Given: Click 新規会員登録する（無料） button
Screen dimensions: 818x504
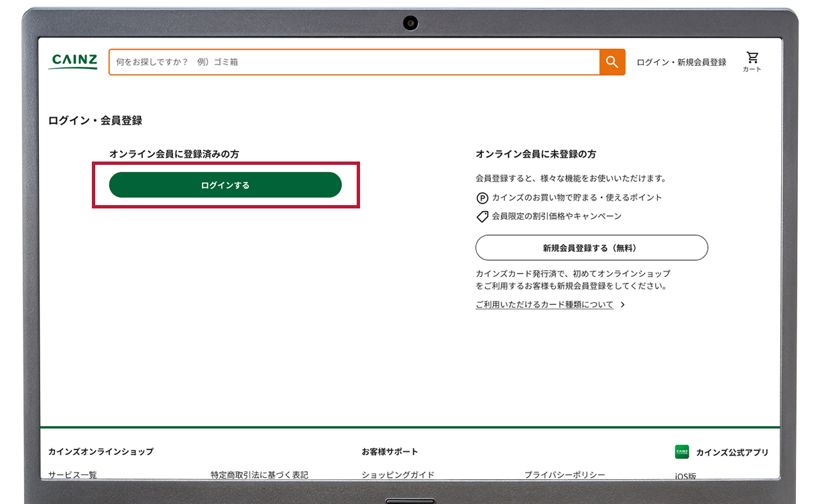Looking at the screenshot, I should pos(591,247).
